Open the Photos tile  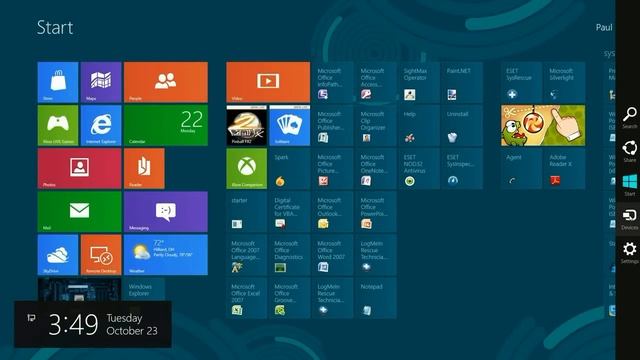pos(80,169)
